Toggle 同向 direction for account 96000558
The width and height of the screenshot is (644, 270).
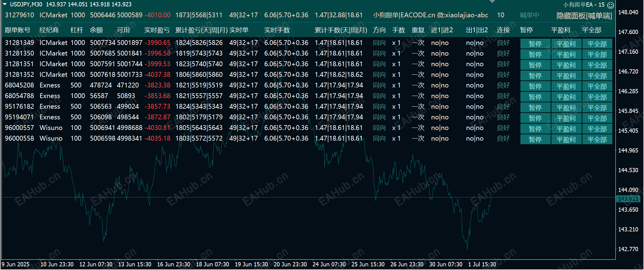(379, 138)
